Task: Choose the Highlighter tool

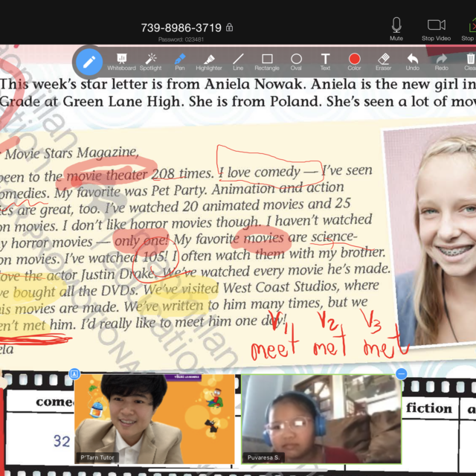Action: (x=209, y=62)
